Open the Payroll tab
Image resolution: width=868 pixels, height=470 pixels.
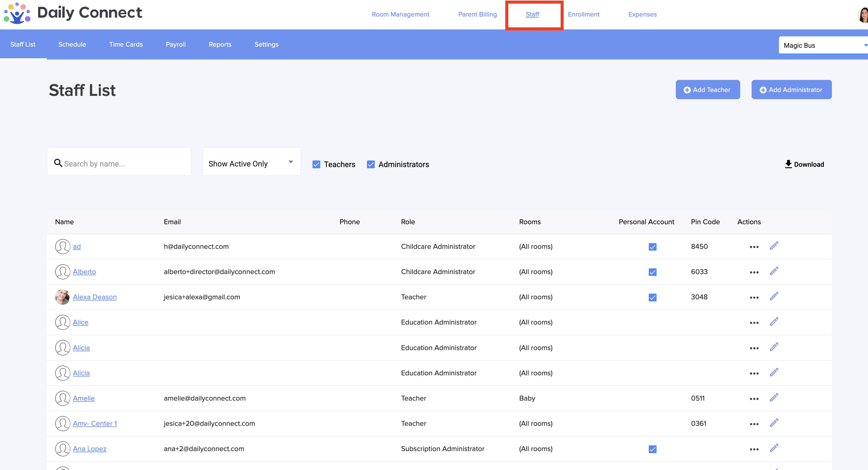[x=175, y=44]
